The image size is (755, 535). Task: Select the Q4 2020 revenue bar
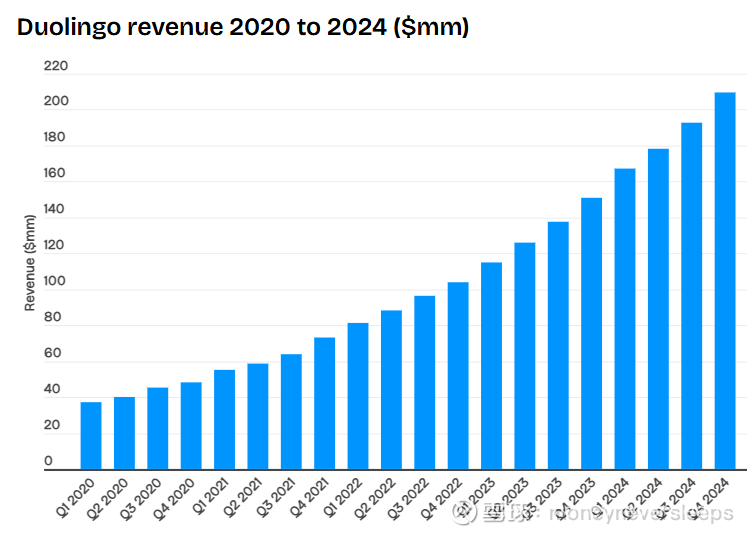(191, 426)
